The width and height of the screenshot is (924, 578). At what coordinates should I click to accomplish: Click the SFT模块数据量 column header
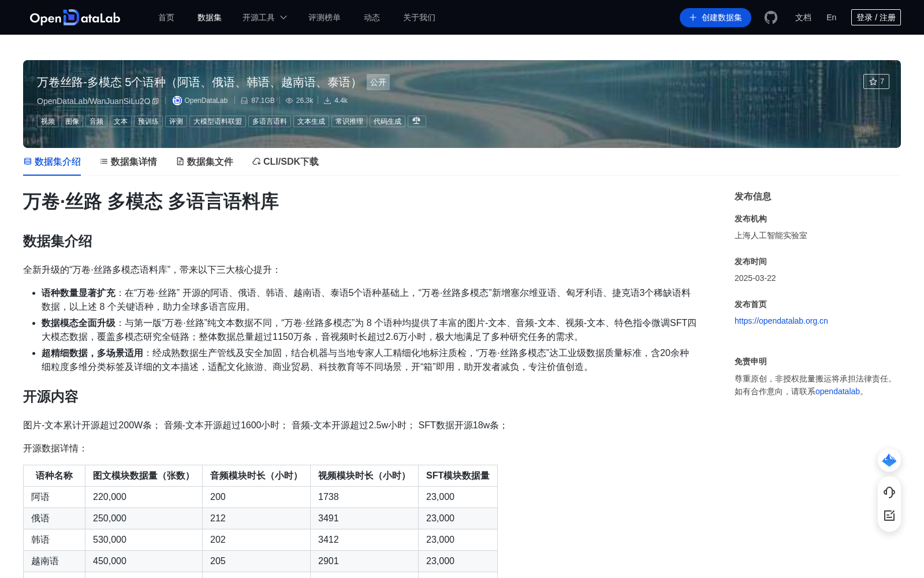458,476
